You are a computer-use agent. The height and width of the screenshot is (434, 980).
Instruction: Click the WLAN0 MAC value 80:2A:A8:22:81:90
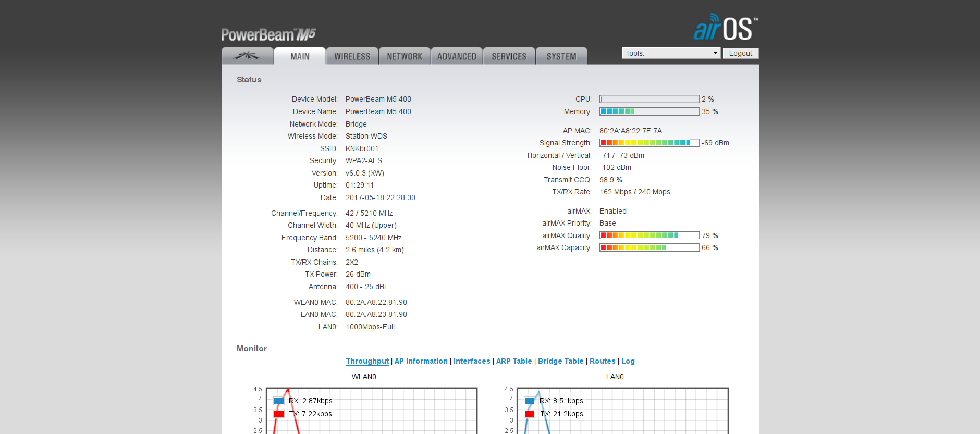(376, 302)
